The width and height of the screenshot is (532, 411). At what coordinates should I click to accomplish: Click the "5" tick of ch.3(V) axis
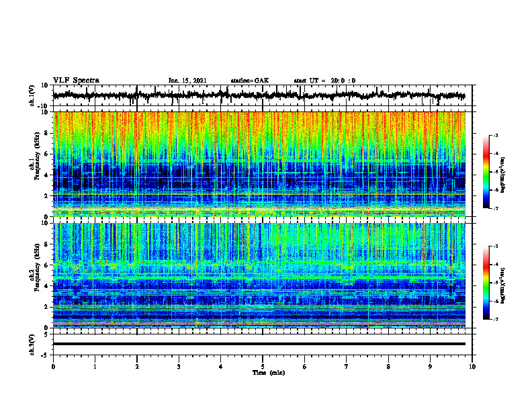47,334
